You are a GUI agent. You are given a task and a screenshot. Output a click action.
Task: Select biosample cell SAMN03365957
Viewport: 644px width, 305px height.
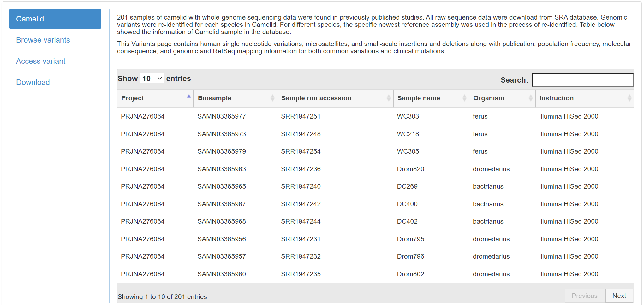222,256
